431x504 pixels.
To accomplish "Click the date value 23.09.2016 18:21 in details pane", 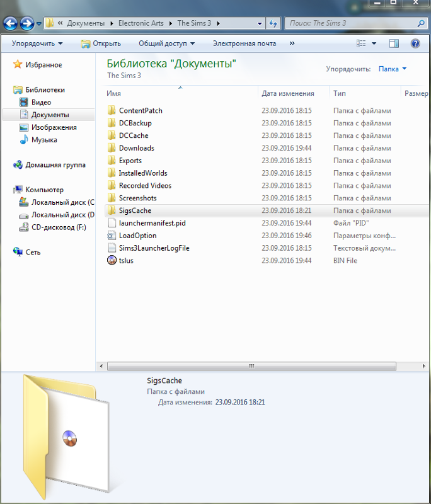I will coord(240,403).
